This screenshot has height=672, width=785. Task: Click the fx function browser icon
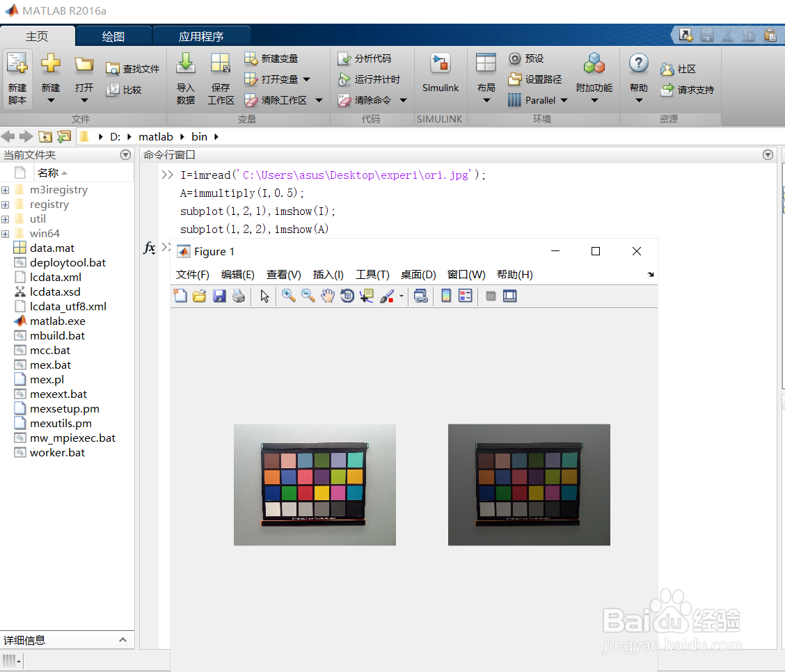click(149, 248)
